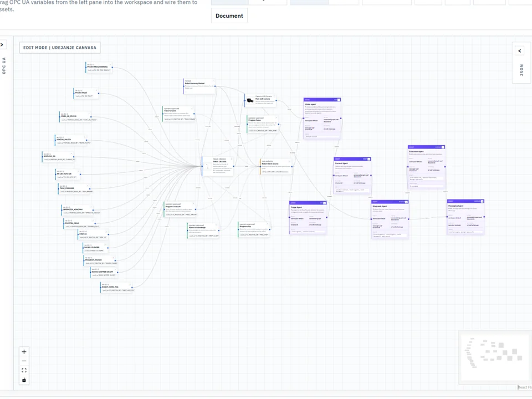The height and width of the screenshot is (399, 532).
Task: Click output handle of PN CRX PROG RUNNING node
Action: 112,67
